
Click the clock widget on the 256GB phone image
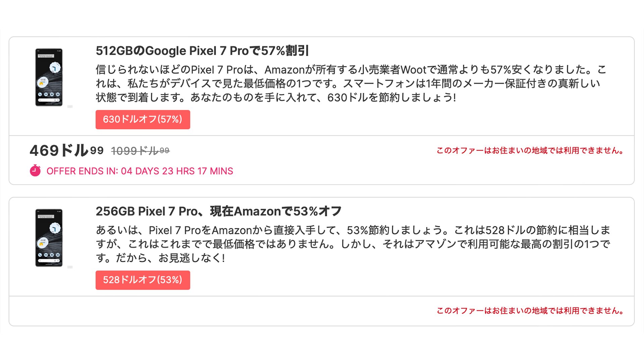(x=55, y=228)
